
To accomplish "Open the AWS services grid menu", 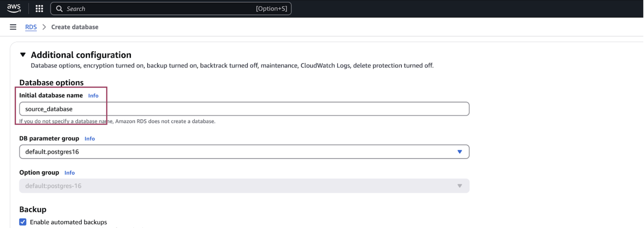I will click(39, 9).
